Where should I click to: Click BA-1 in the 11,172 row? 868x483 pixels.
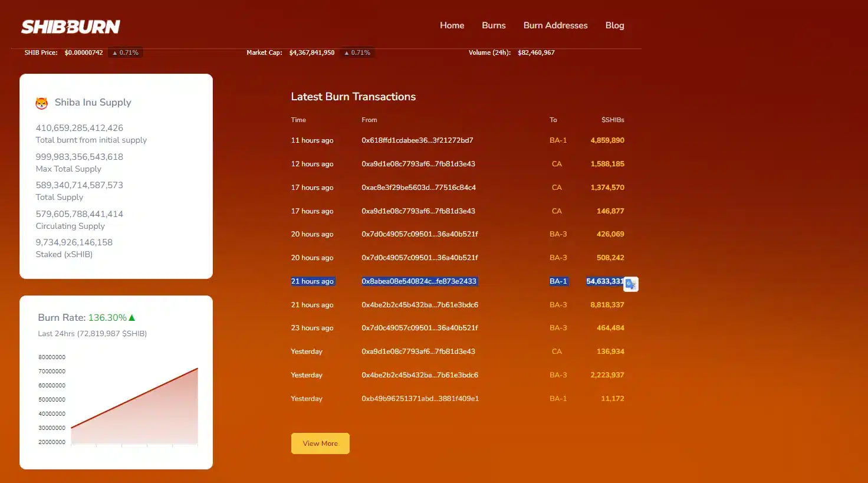558,399
